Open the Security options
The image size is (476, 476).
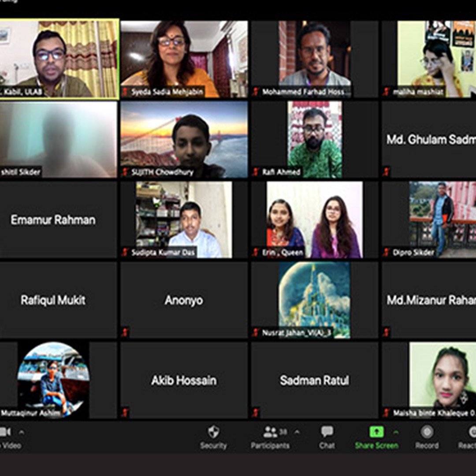pos(213,438)
